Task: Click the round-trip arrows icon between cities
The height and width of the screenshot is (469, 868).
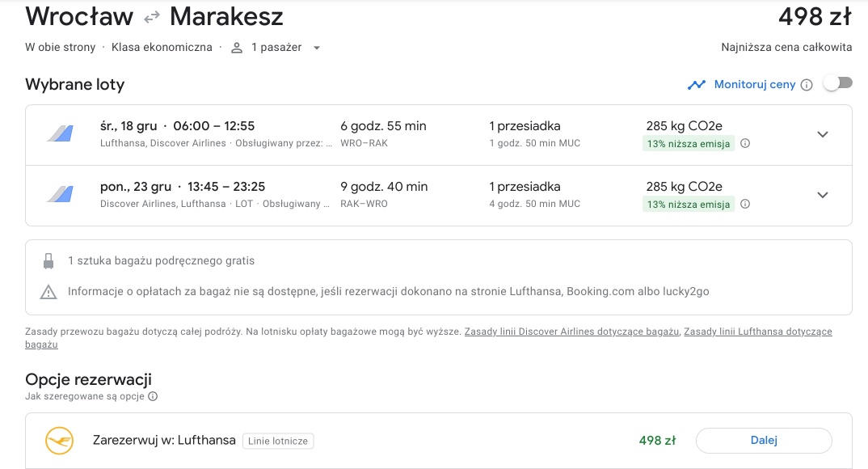Action: coord(152,19)
